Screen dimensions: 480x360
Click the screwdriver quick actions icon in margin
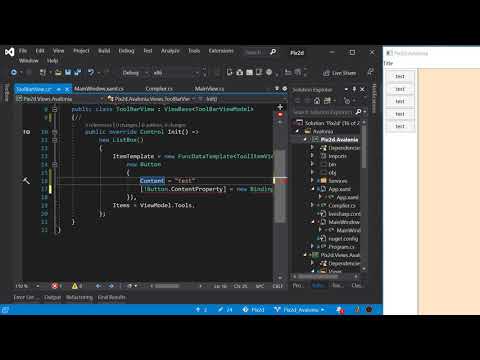point(26,181)
